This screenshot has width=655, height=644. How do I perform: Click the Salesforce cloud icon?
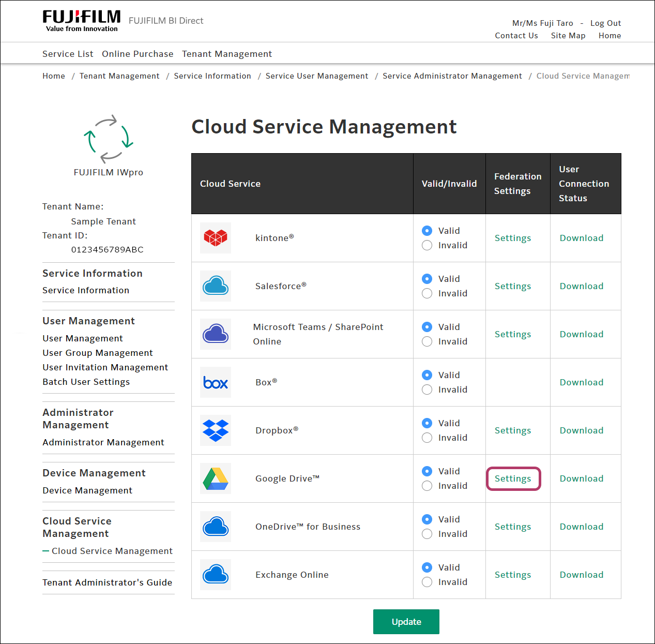216,286
